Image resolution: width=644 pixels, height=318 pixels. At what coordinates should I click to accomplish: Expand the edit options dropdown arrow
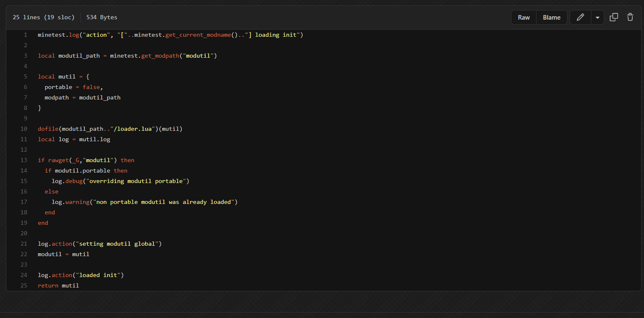click(597, 18)
